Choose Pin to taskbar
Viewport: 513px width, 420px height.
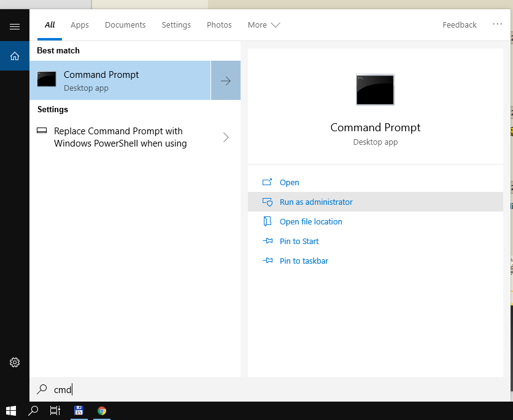[304, 261]
